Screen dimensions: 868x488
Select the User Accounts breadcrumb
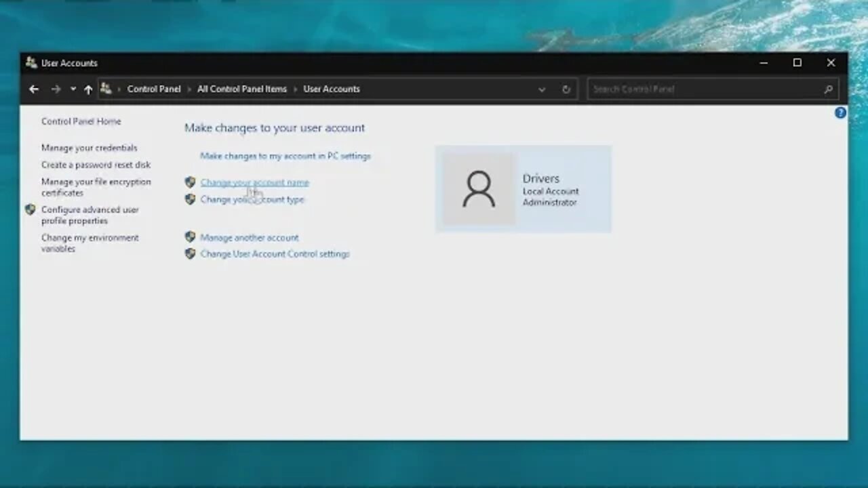pyautogui.click(x=332, y=89)
